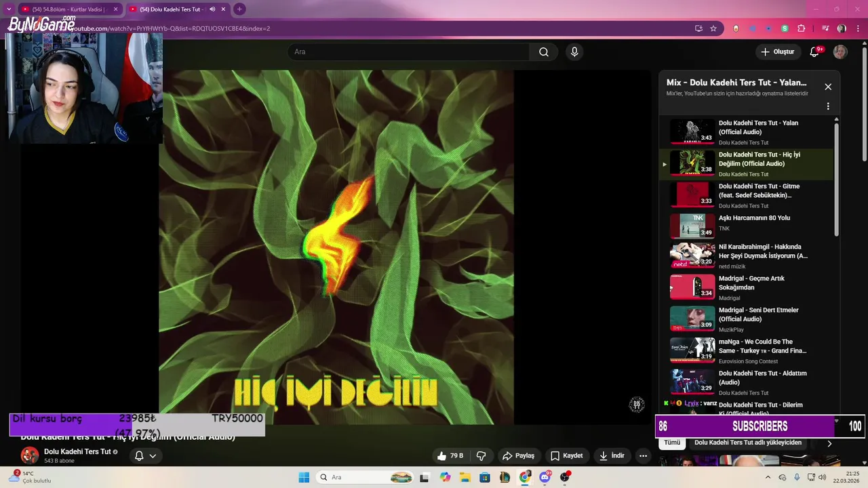This screenshot has width=868, height=488.
Task: Click the Oluştur create button
Action: point(777,52)
